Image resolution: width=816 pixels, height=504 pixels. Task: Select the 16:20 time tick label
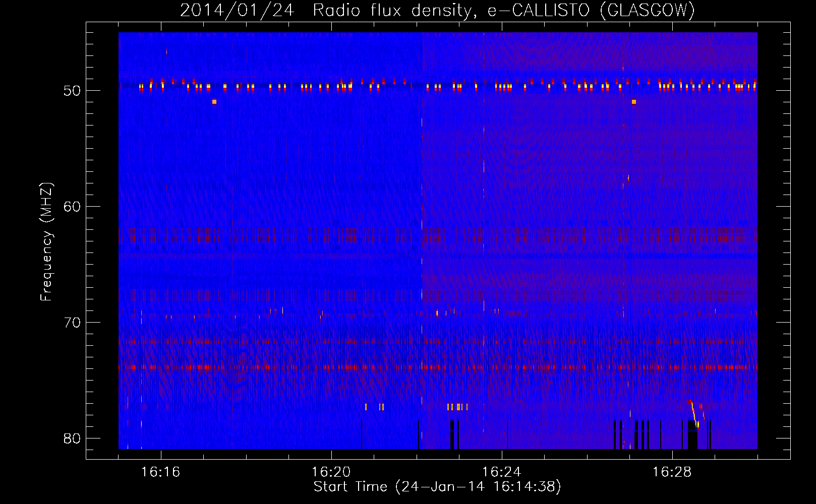(x=331, y=472)
